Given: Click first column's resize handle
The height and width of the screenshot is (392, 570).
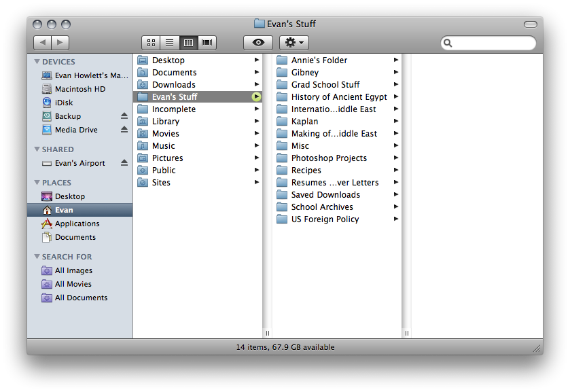Looking at the screenshot, I should pos(268,333).
